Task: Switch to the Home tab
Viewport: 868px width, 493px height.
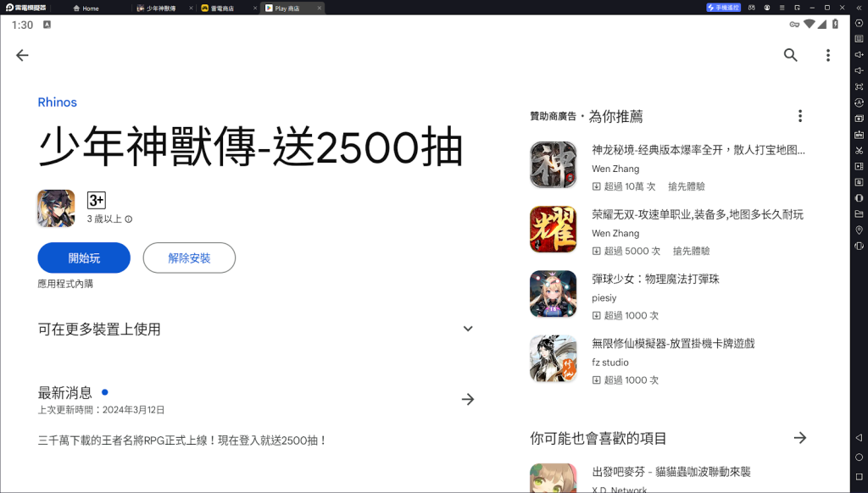Action: 86,8
